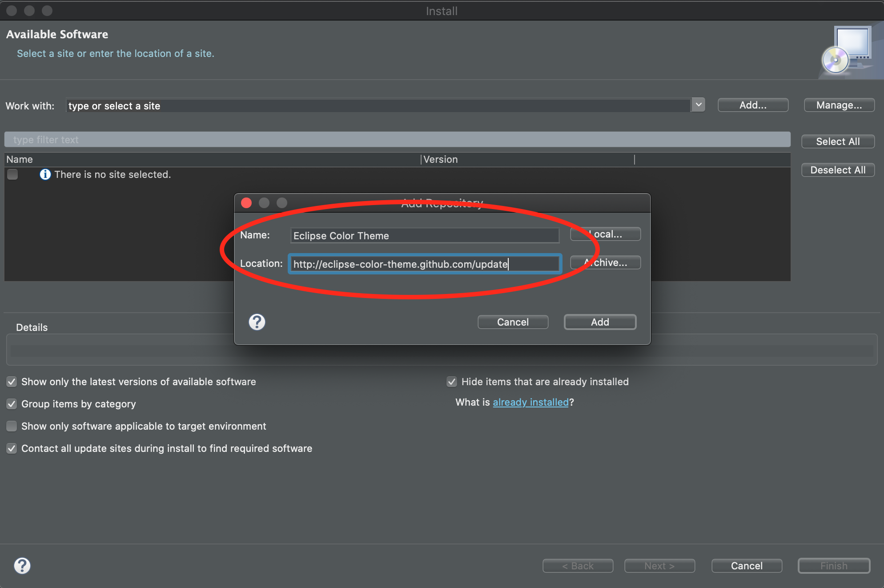Click the Manage... button
This screenshot has width=884, height=588.
coord(839,105)
